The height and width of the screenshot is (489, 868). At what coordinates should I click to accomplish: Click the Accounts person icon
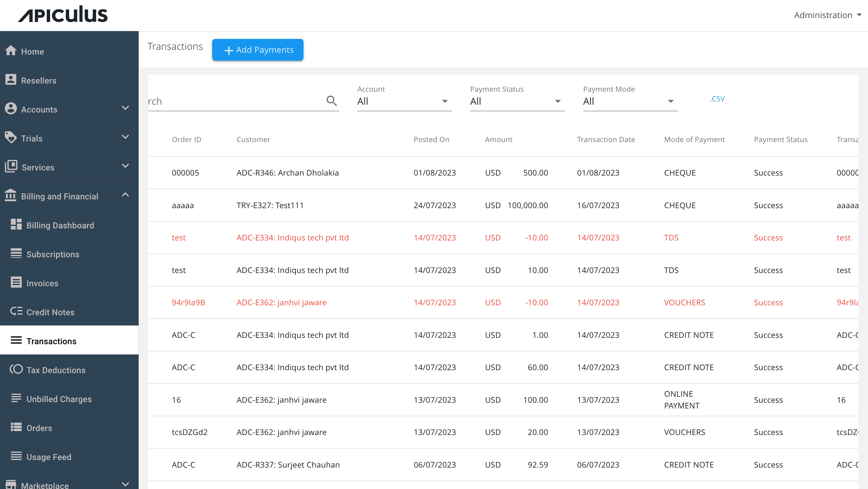point(11,109)
